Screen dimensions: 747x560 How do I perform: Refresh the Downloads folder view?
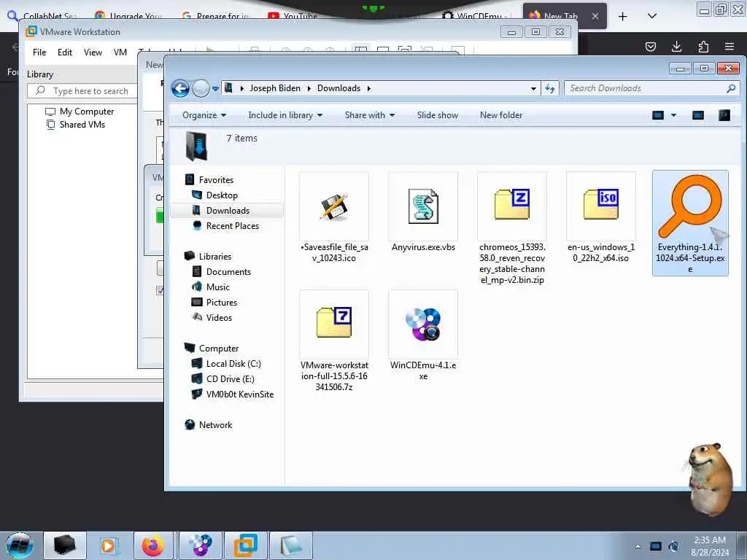[x=550, y=88]
